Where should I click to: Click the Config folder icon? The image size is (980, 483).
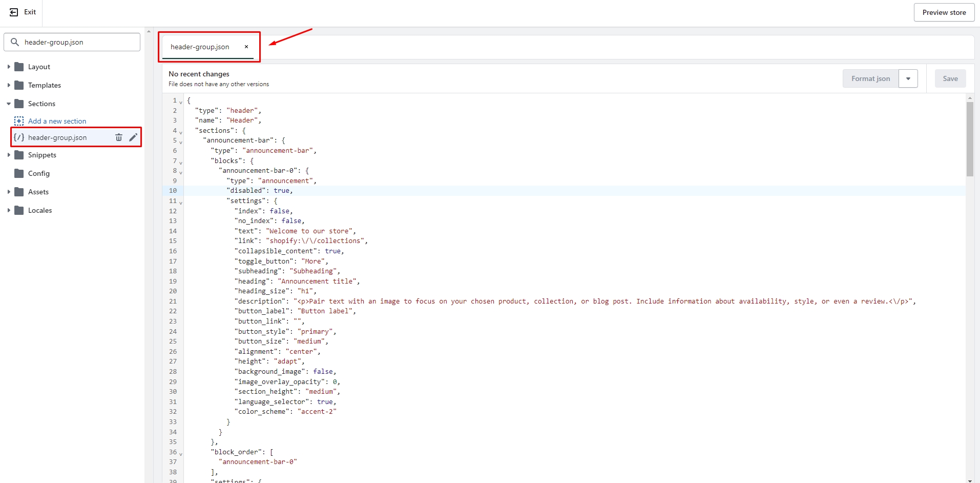pos(19,173)
